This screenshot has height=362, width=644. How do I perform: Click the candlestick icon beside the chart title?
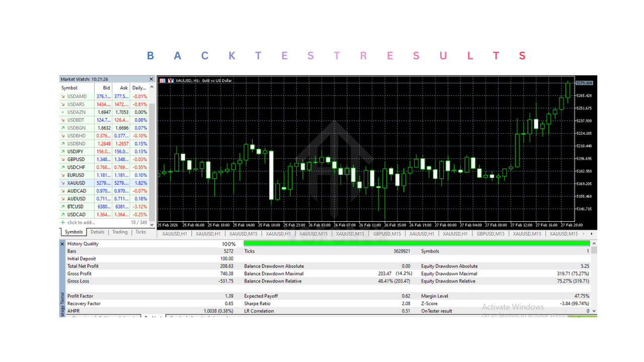[170, 80]
